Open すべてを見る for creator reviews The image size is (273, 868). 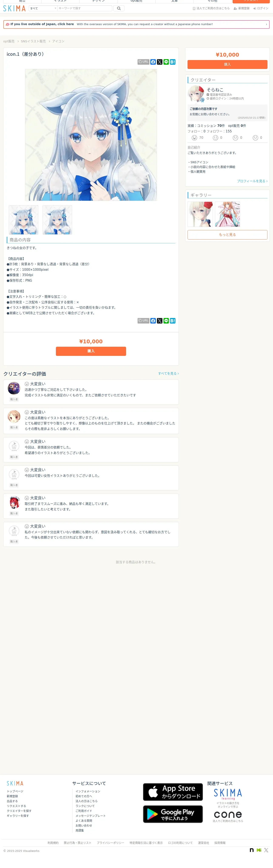pyautogui.click(x=168, y=374)
